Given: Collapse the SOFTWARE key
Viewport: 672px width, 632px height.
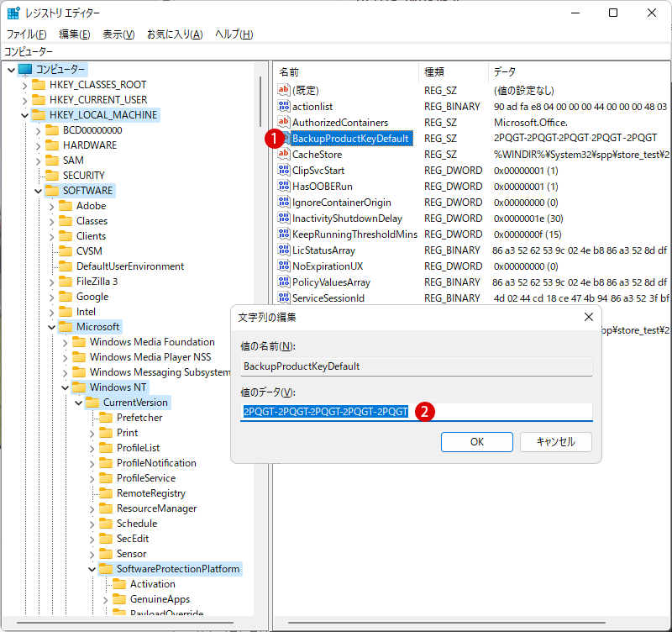Looking at the screenshot, I should point(38,191).
